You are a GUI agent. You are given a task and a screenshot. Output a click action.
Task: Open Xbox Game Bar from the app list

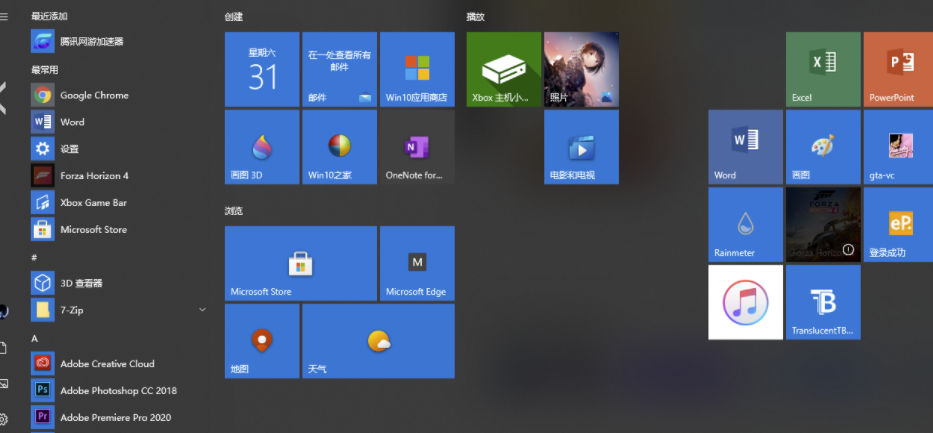pyautogui.click(x=119, y=202)
